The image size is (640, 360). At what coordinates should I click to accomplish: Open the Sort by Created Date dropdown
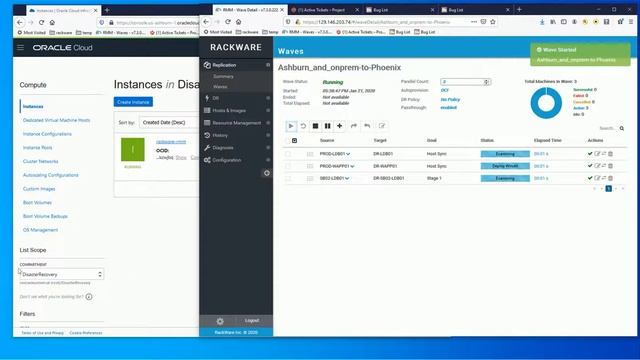(x=169, y=122)
